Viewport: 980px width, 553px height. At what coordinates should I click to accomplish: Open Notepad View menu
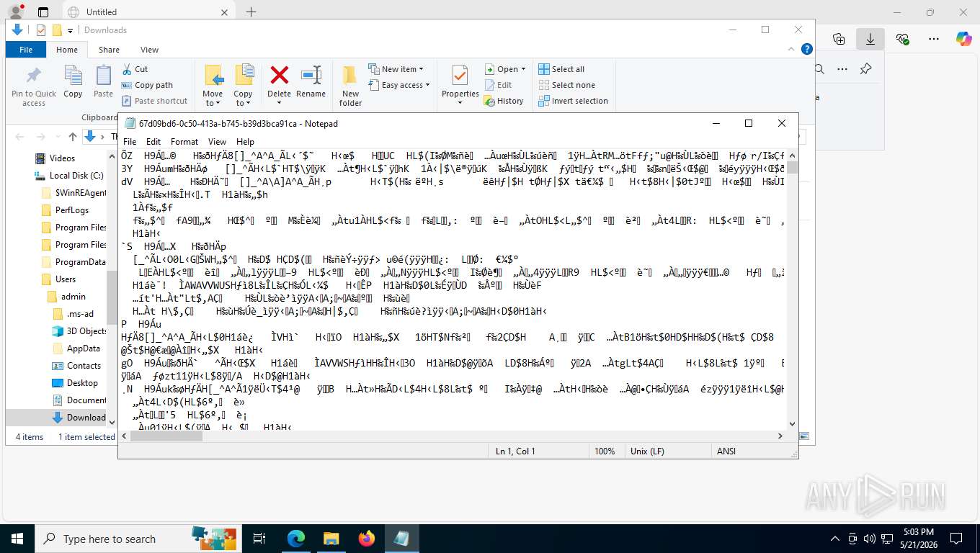pos(217,142)
